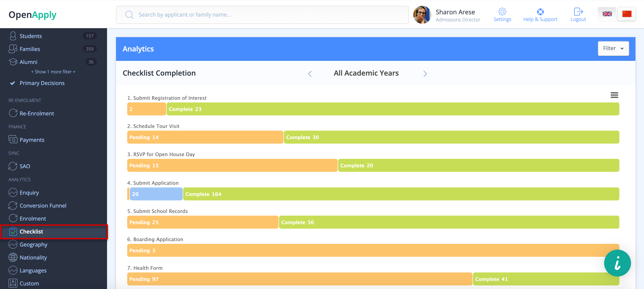Screen dimensions: 644x289
Task: Click the Sharon Arese profile photo
Action: coord(422,15)
